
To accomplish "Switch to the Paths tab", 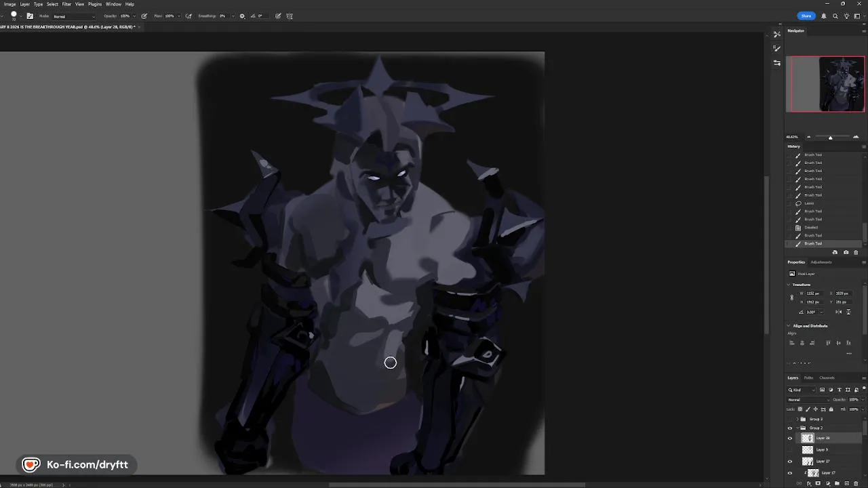I will (808, 378).
